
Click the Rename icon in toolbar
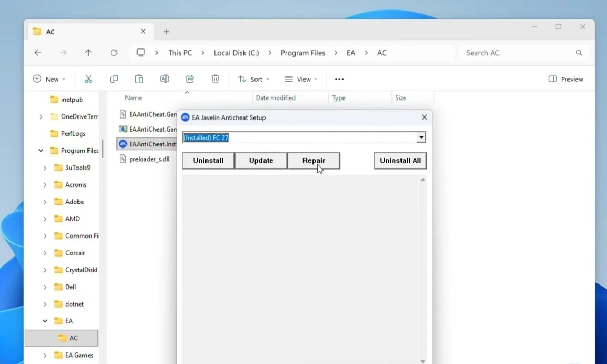point(164,79)
